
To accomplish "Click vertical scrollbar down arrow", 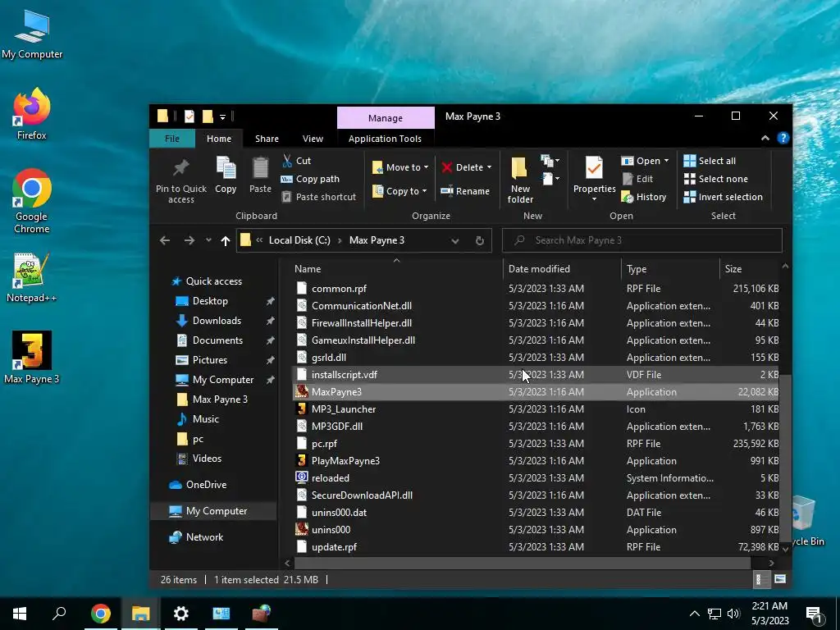I will click(785, 549).
